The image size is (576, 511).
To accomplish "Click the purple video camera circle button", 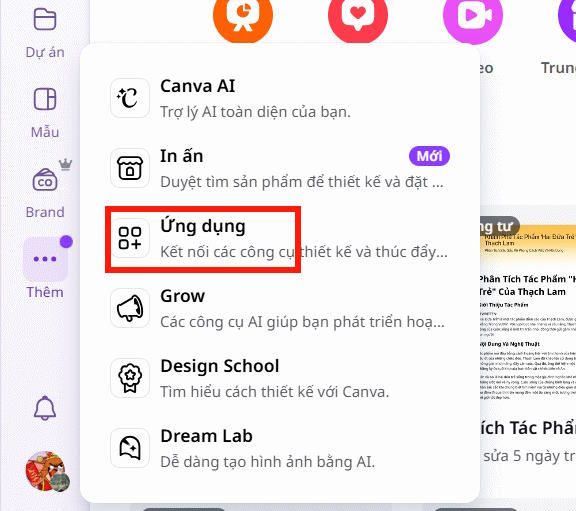I will point(473,17).
